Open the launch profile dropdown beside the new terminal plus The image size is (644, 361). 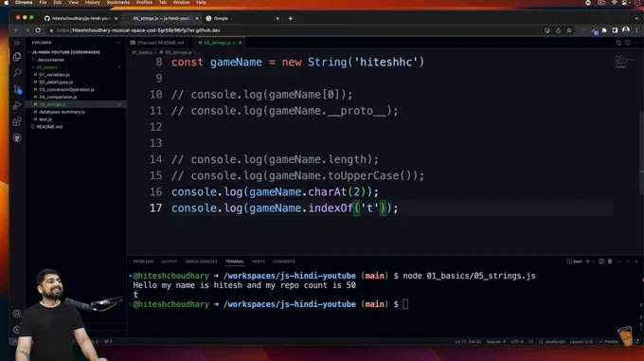click(x=594, y=262)
